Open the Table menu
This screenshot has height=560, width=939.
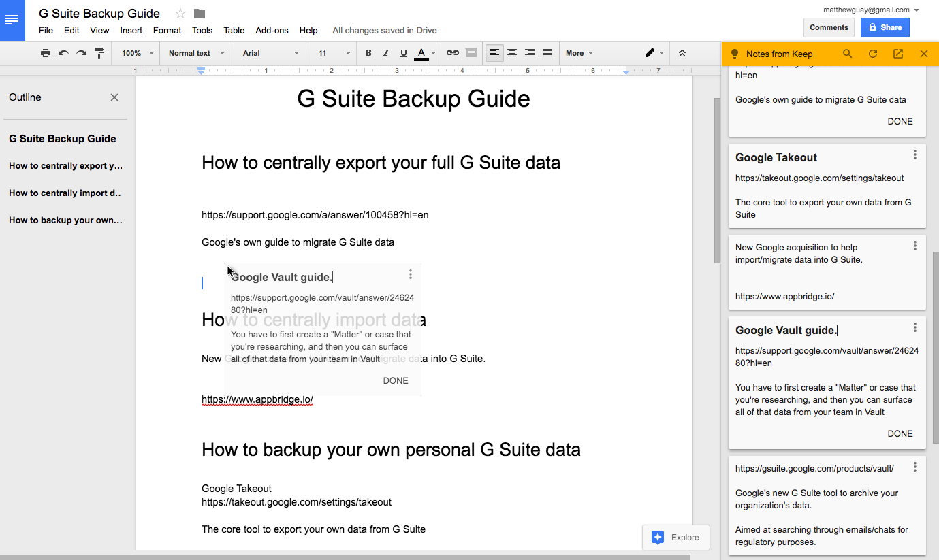pyautogui.click(x=234, y=30)
